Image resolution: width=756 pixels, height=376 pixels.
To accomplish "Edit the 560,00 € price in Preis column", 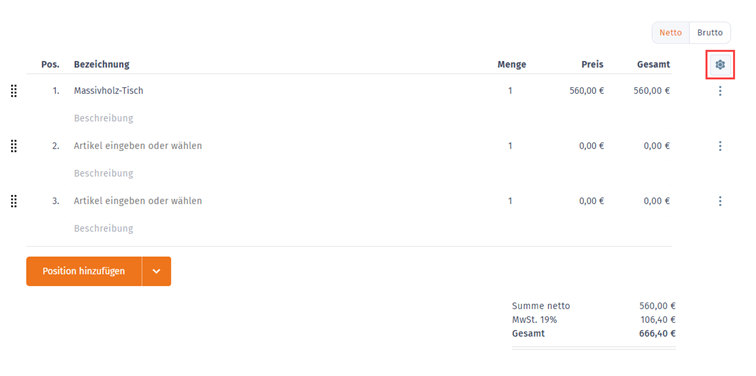I will (586, 91).
